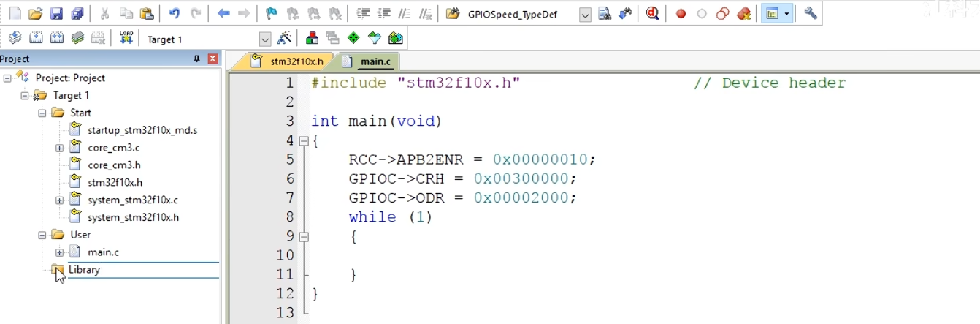980x324 pixels.
Task: Select system_stm32f10x.h in project tree
Action: 133,217
